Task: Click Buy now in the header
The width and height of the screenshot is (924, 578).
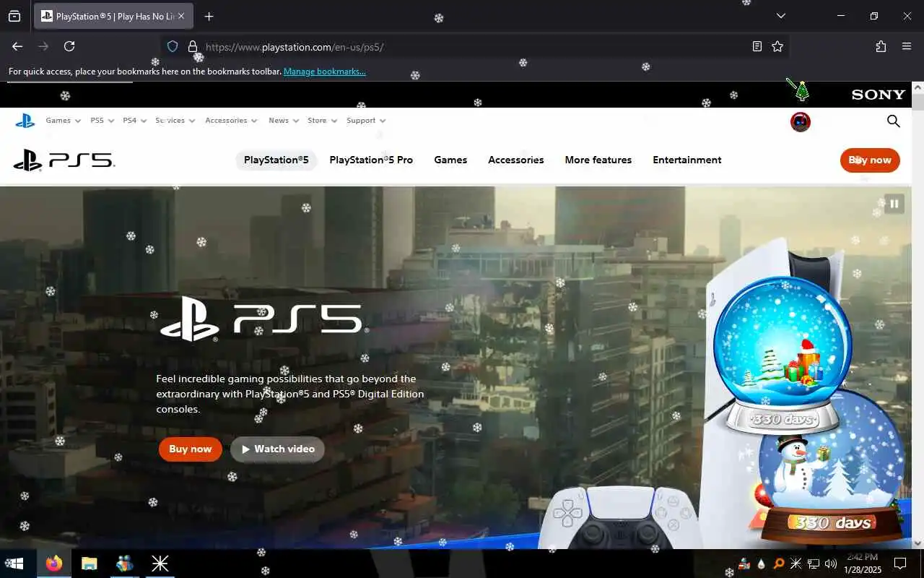Action: [870, 160]
